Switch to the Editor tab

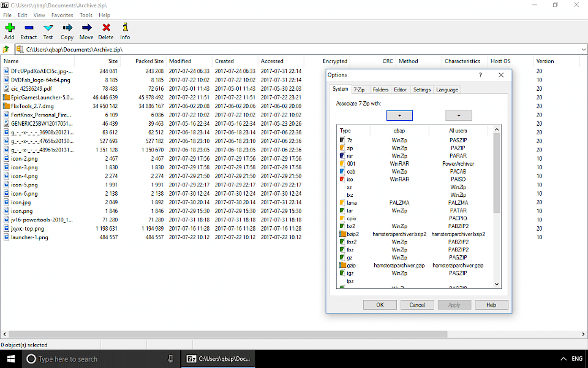coord(400,90)
